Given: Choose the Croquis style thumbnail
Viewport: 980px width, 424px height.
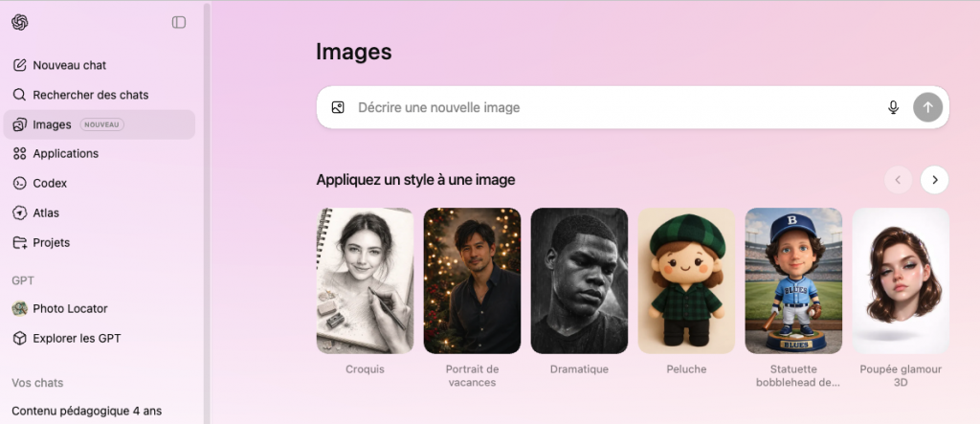Looking at the screenshot, I should tap(365, 280).
